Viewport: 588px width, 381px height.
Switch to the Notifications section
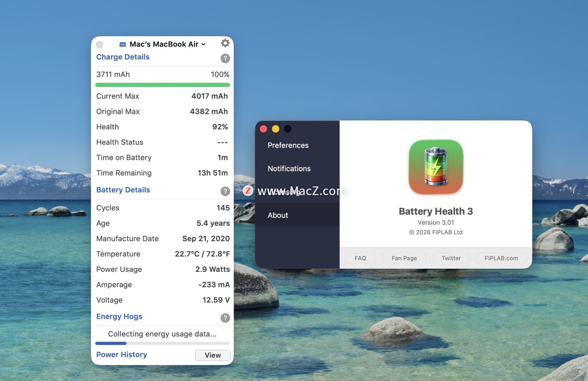point(289,169)
